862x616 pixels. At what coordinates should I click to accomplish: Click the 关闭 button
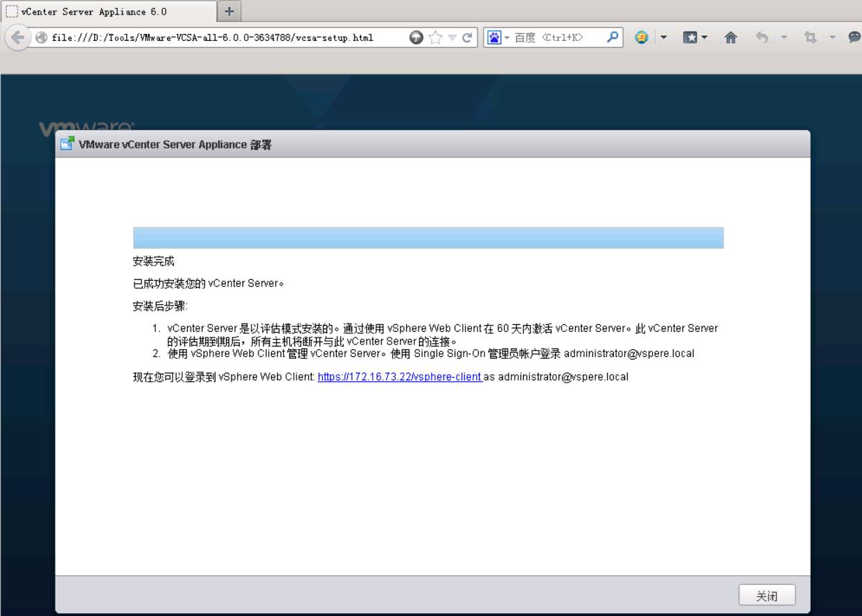pyautogui.click(x=766, y=595)
